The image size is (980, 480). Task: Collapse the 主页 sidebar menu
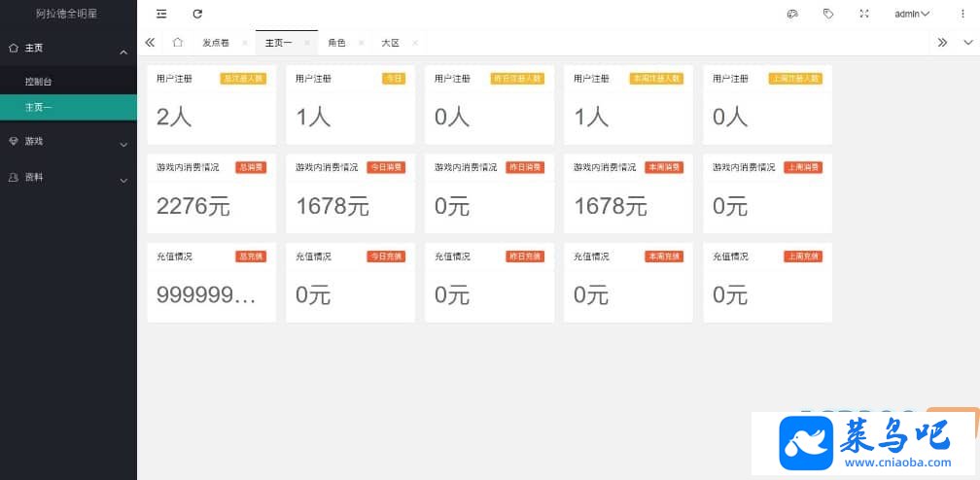coord(68,49)
